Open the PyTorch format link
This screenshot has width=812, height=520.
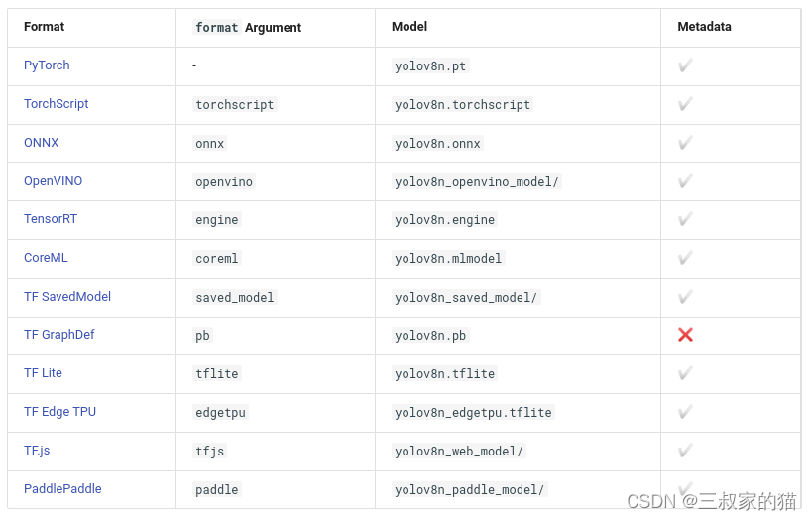(47, 65)
